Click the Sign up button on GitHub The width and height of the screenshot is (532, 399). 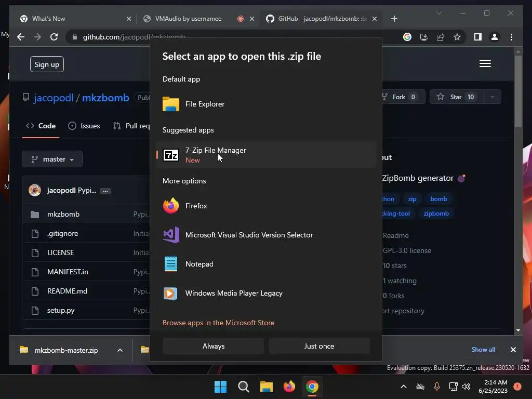tap(47, 64)
